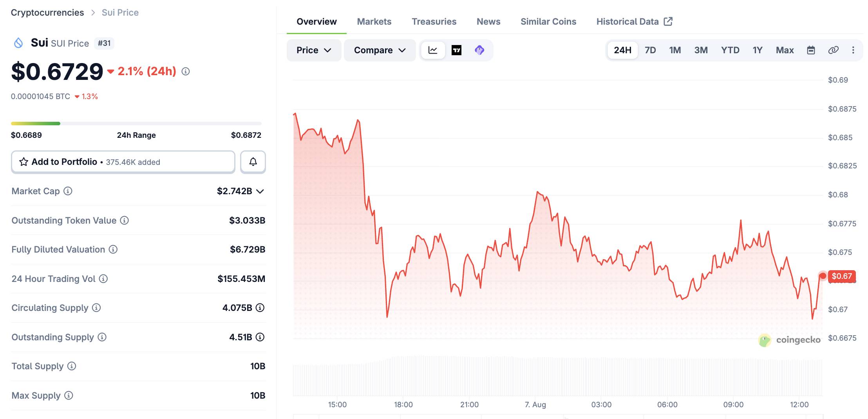Click Add to Portfolio button
The image size is (868, 419).
123,162
